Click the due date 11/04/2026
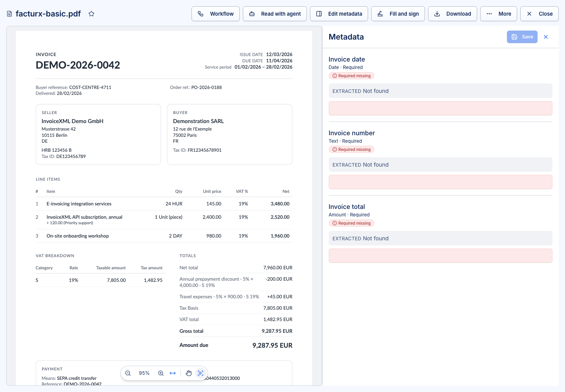Image resolution: width=565 pixels, height=392 pixels. [x=279, y=61]
